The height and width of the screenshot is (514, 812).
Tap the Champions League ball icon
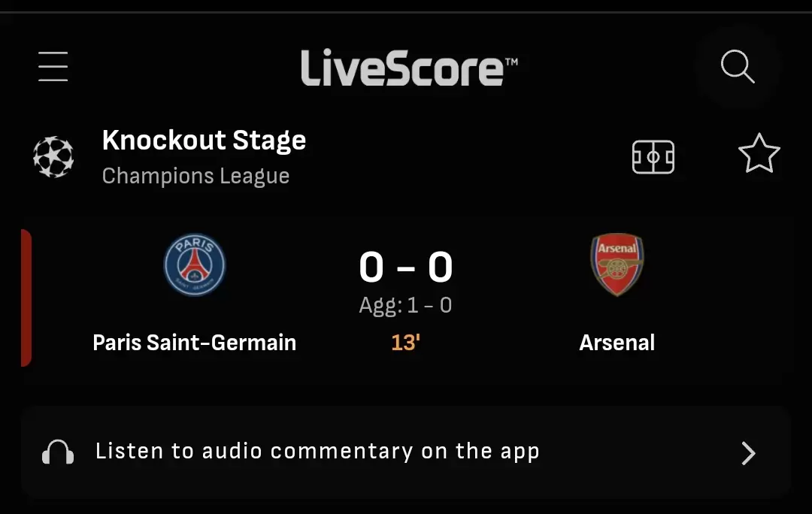[x=53, y=157]
